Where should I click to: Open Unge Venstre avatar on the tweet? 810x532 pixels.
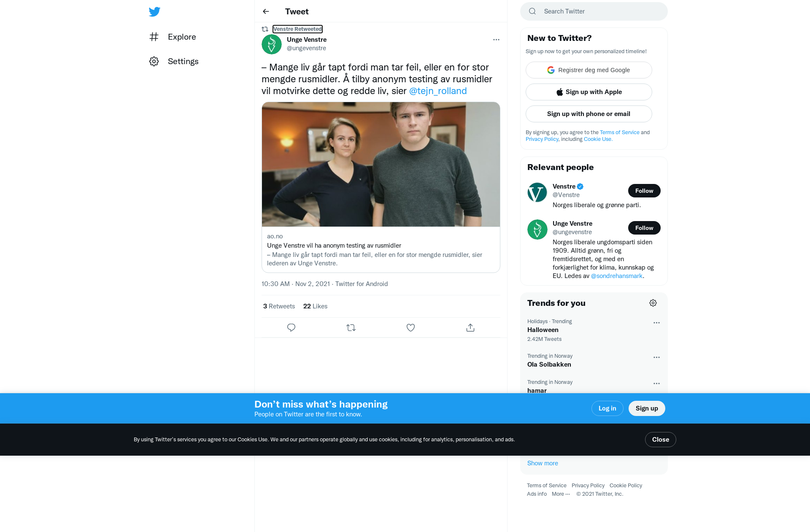[x=272, y=44]
